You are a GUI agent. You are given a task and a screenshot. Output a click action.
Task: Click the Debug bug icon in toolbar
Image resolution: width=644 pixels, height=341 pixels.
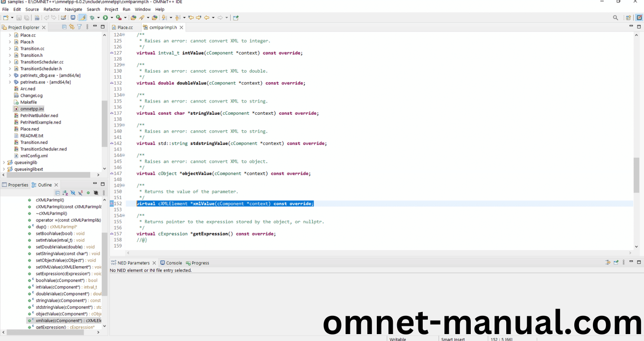point(92,18)
